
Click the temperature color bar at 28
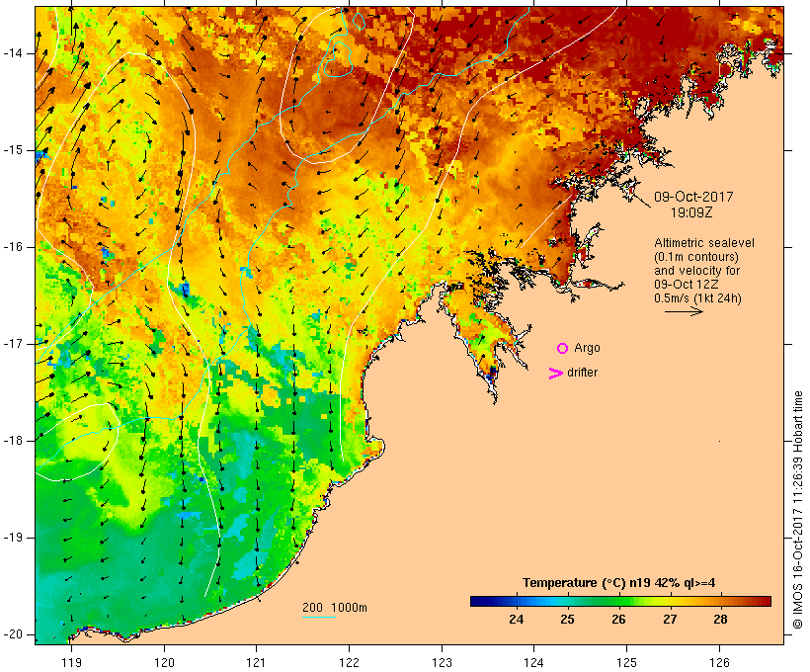pyautogui.click(x=720, y=601)
